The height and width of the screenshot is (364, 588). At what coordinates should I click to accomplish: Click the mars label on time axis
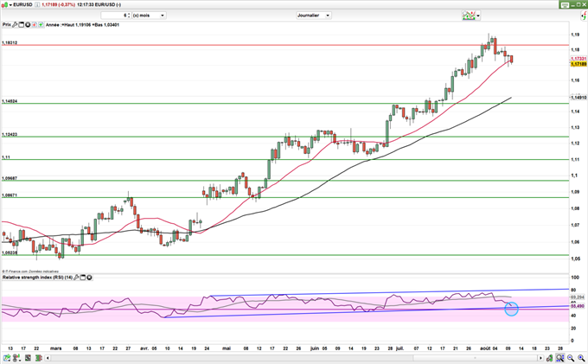click(x=56, y=348)
